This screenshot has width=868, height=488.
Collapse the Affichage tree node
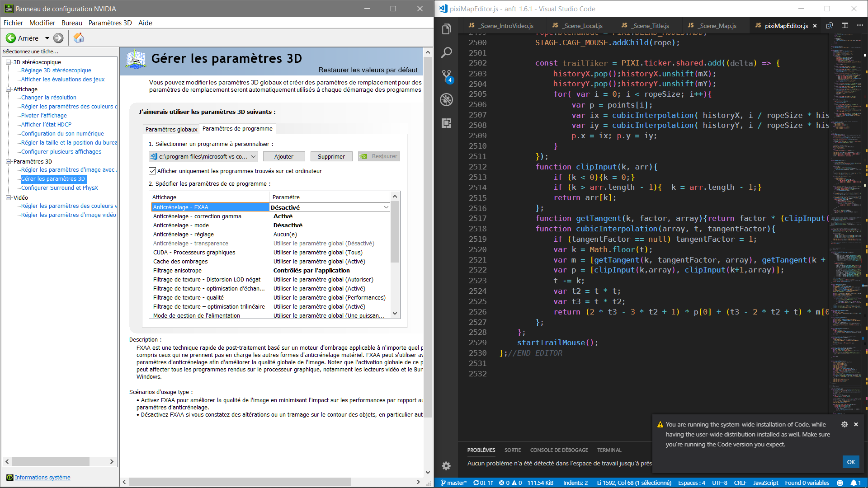tap(8, 89)
